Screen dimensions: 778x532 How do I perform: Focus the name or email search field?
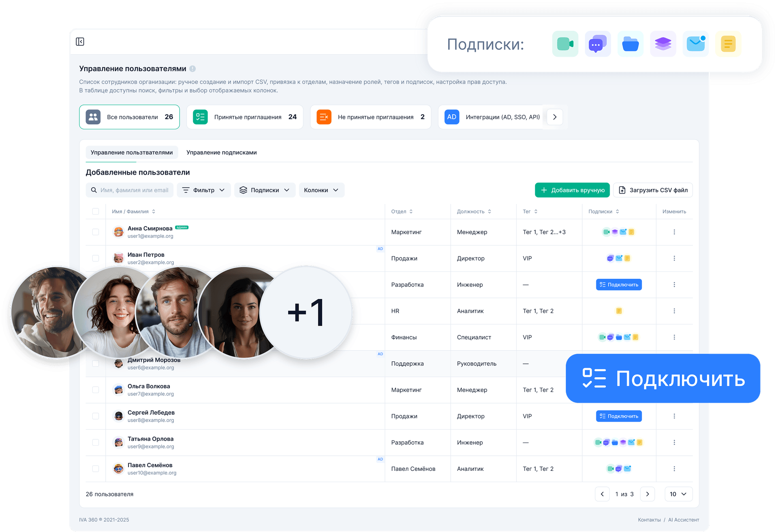pyautogui.click(x=130, y=190)
